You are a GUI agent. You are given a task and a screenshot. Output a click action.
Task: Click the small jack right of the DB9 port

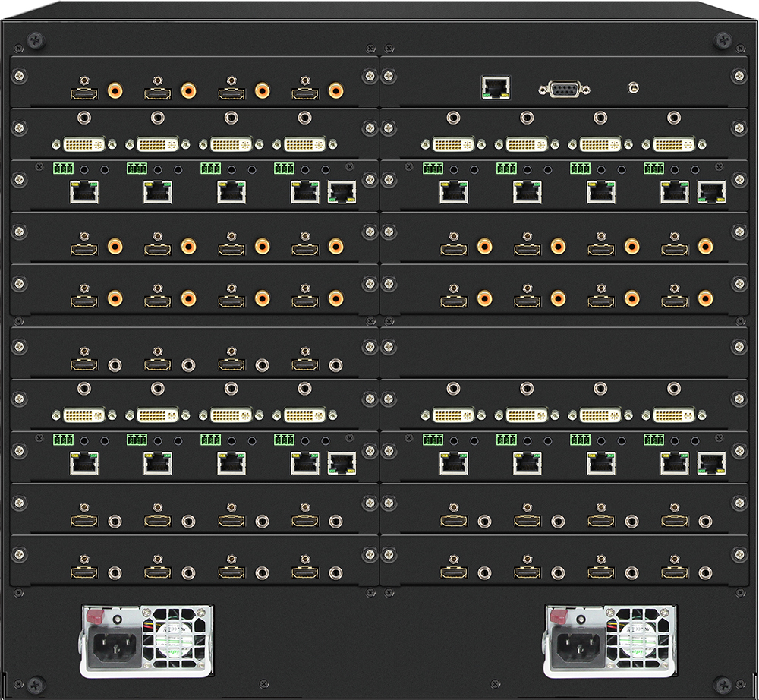point(633,88)
